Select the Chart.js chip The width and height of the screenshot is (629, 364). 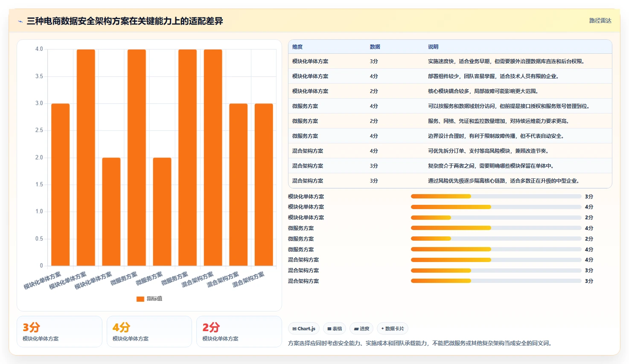point(304,329)
